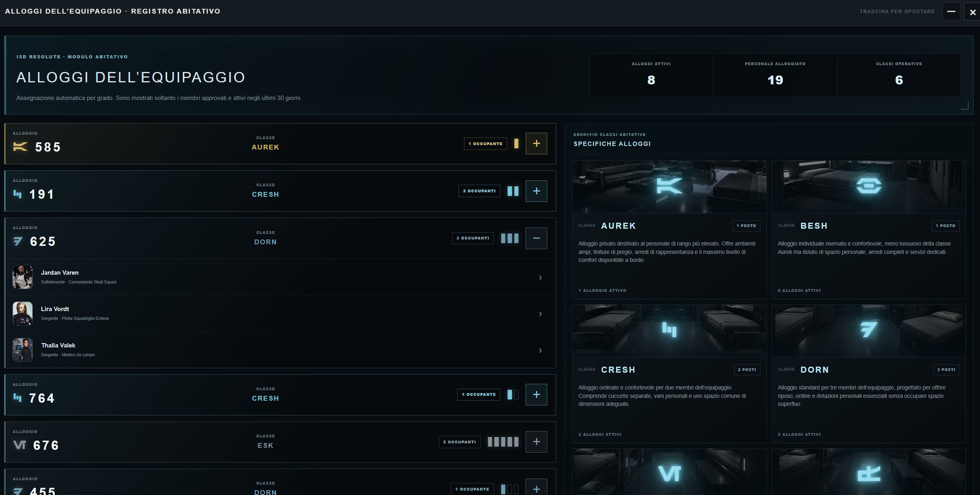Click Thalia Valek's avatar picture
This screenshot has height=495, width=980.
(x=22, y=350)
